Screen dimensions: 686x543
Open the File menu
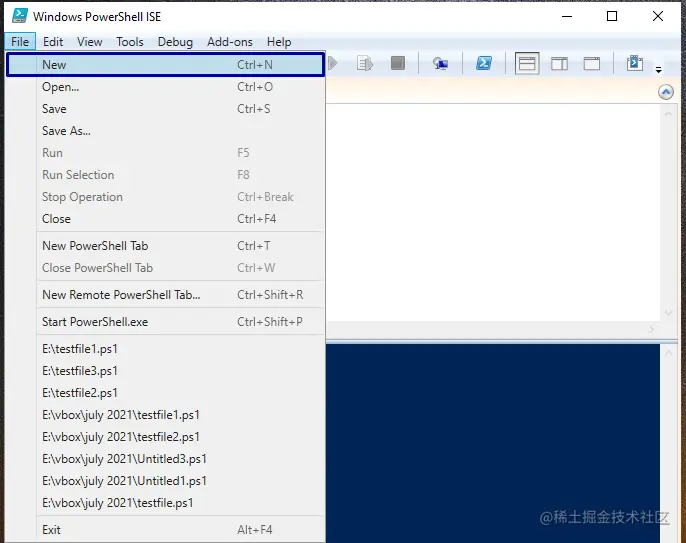[x=20, y=42]
